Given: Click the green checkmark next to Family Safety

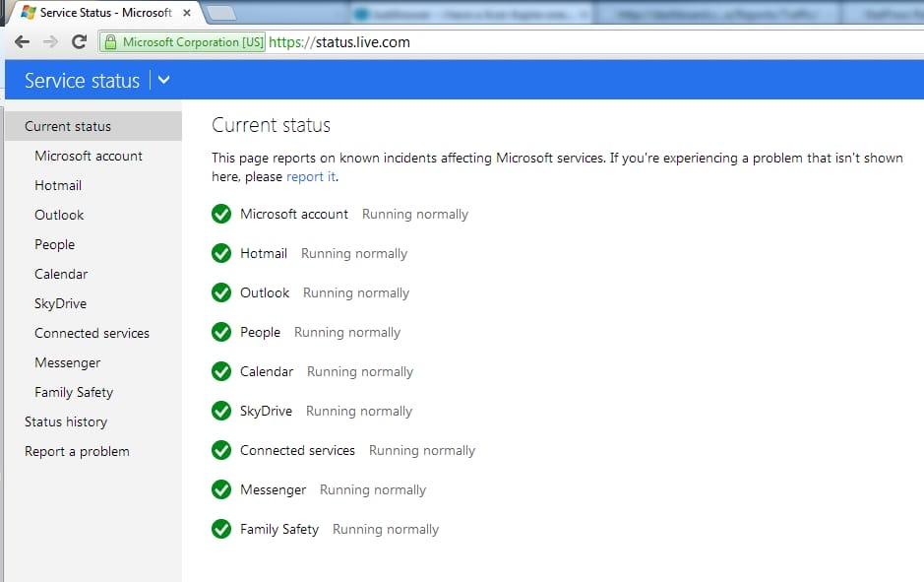Looking at the screenshot, I should point(221,529).
